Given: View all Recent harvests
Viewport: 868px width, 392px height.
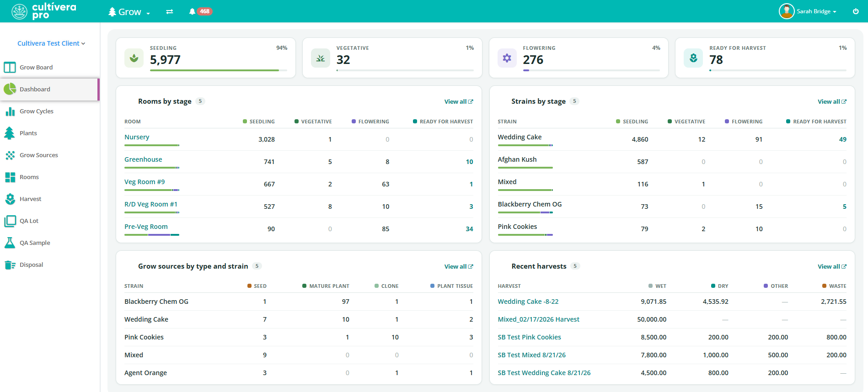Looking at the screenshot, I should [832, 266].
